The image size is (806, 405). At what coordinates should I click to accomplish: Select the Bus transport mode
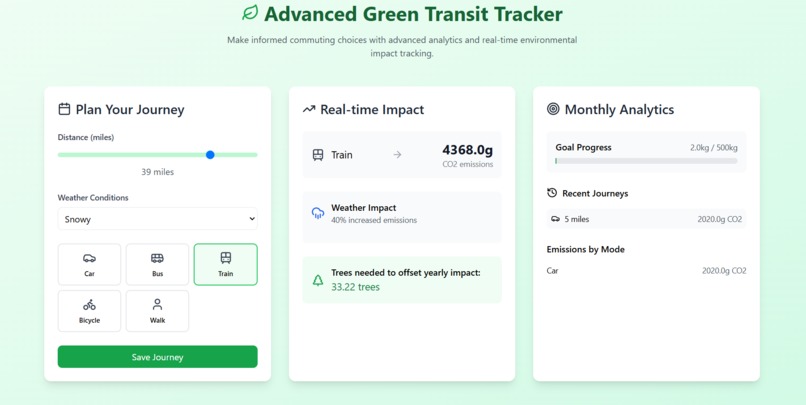(157, 264)
